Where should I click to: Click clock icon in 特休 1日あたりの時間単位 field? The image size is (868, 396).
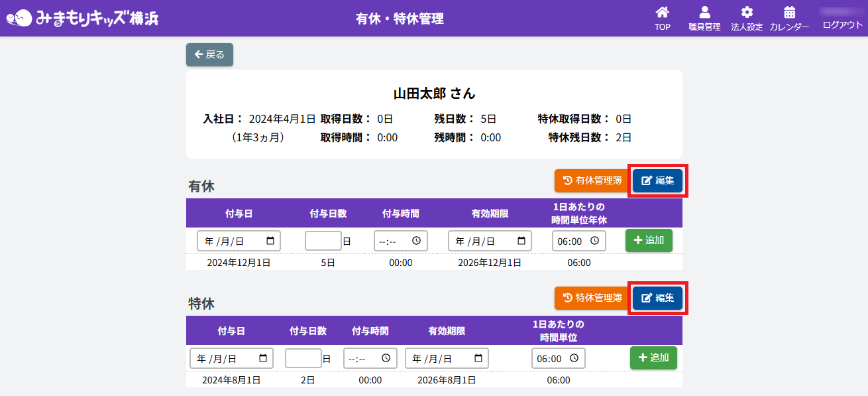(574, 358)
